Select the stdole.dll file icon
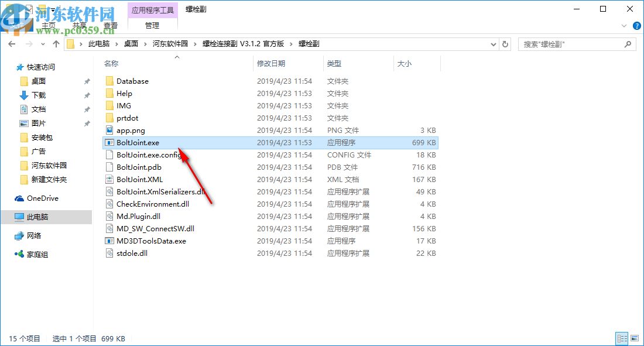644x346 pixels. [109, 253]
